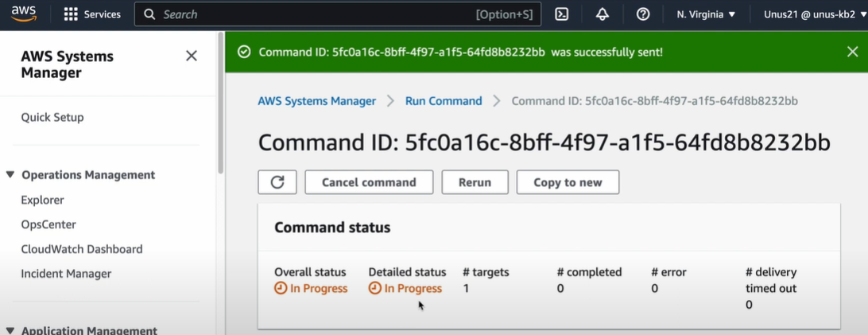
Task: Open the N. Virginia region dropdown
Action: (x=706, y=14)
